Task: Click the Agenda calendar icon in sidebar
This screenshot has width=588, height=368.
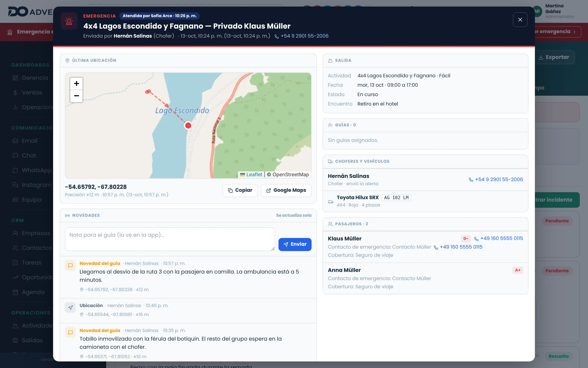Action: click(15, 292)
